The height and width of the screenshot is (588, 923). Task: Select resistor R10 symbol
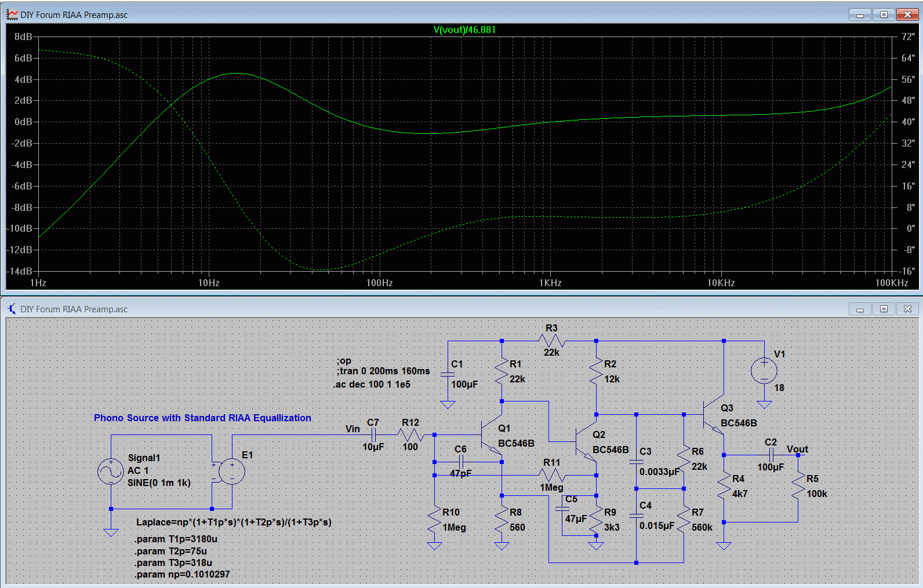coord(434,519)
